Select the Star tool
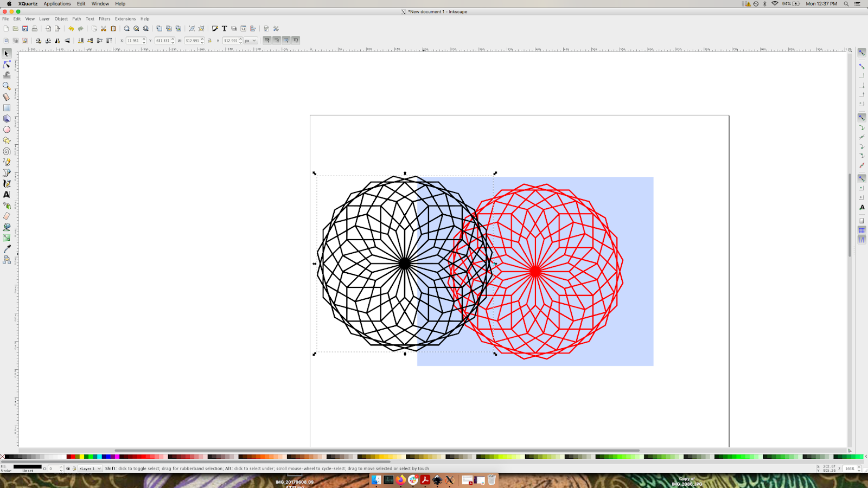Image resolution: width=868 pixels, height=488 pixels. coord(7,140)
